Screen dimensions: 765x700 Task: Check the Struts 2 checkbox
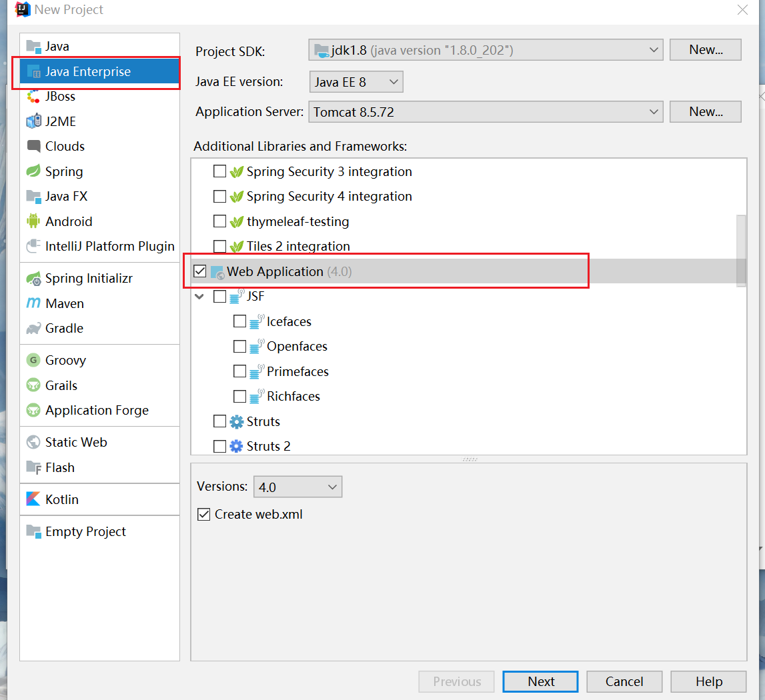point(219,447)
